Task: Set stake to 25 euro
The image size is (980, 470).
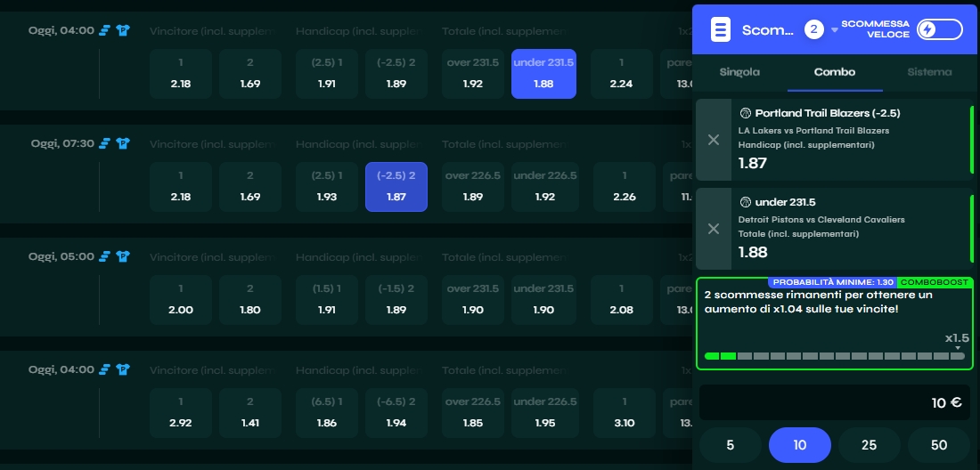Action: pos(870,445)
